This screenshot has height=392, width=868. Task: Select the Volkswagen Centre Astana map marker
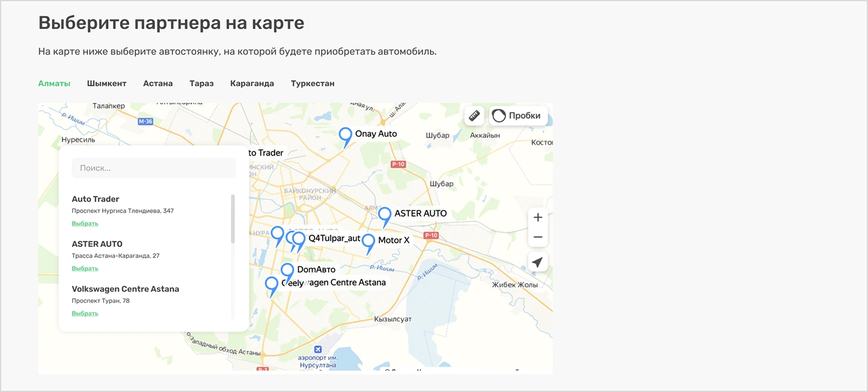coord(272,284)
